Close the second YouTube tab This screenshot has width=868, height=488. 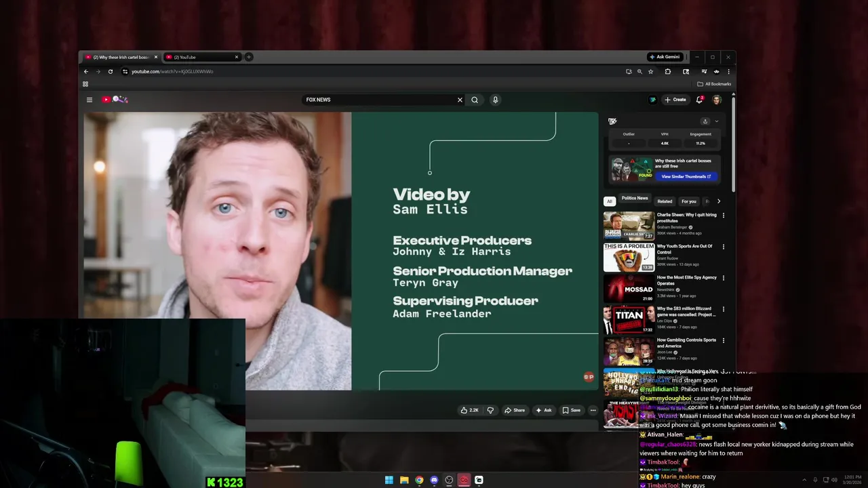pos(237,57)
